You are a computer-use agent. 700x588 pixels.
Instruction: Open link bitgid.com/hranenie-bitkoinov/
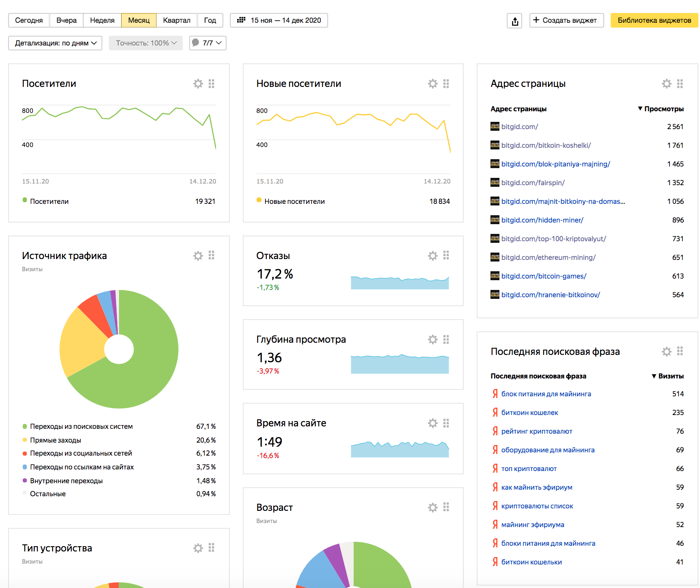[551, 295]
